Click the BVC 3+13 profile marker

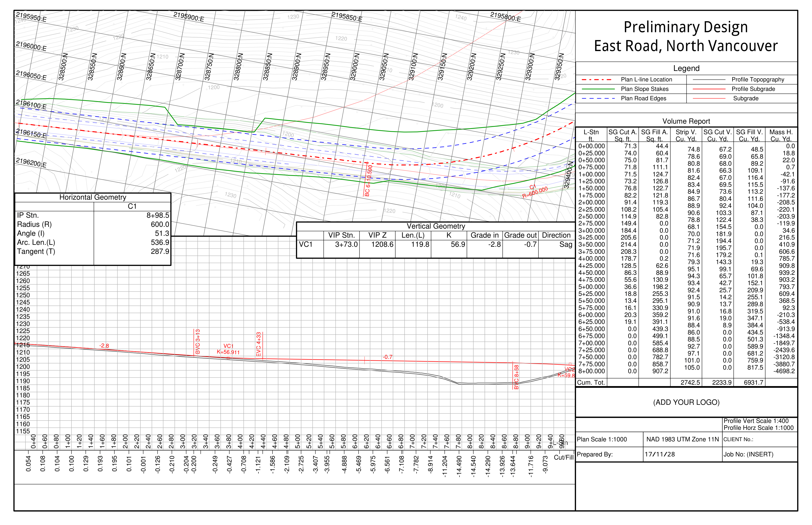pyautogui.click(x=198, y=341)
